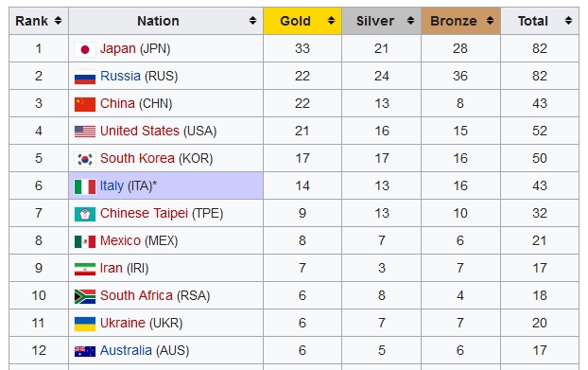
Task: Open the China link
Action: (x=117, y=103)
